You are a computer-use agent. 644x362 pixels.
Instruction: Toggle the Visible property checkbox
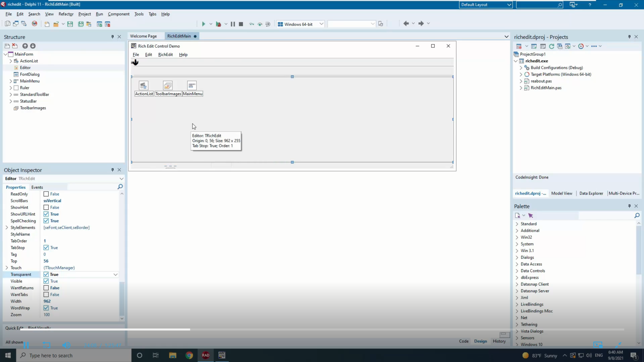[x=46, y=281]
